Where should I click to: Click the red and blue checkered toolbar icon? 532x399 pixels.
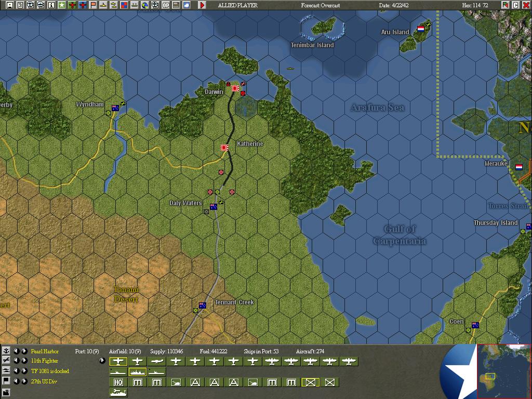(x=124, y=5)
